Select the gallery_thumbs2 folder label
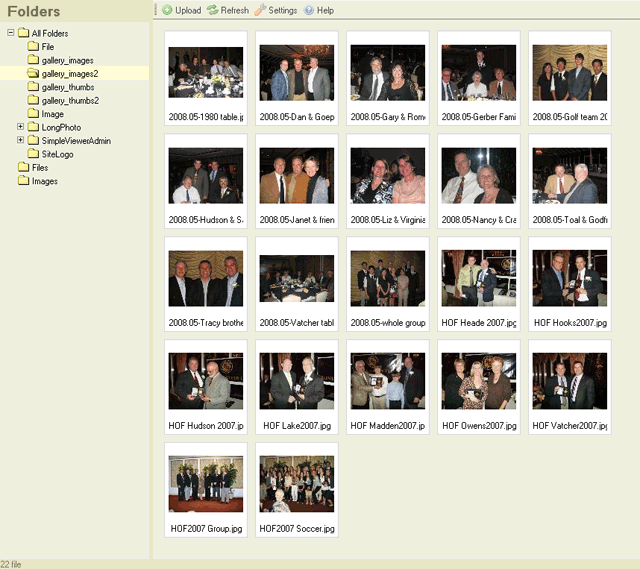The width and height of the screenshot is (640, 569). coord(70,101)
